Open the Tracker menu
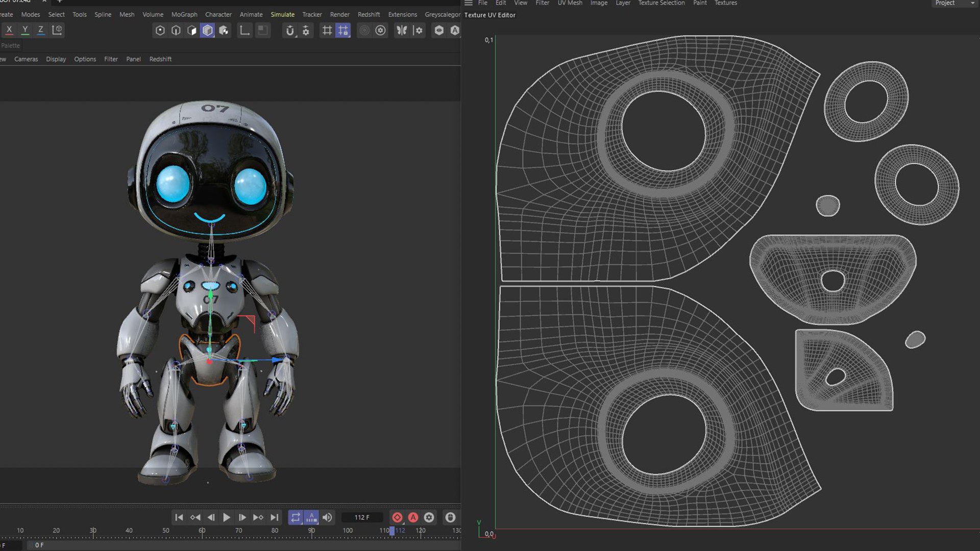This screenshot has height=551, width=980. coord(312,14)
